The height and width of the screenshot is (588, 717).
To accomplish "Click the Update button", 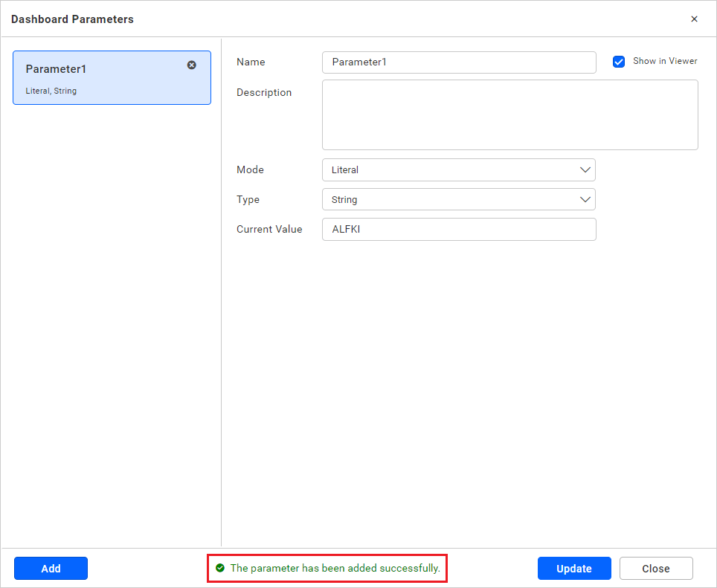I will (x=574, y=568).
